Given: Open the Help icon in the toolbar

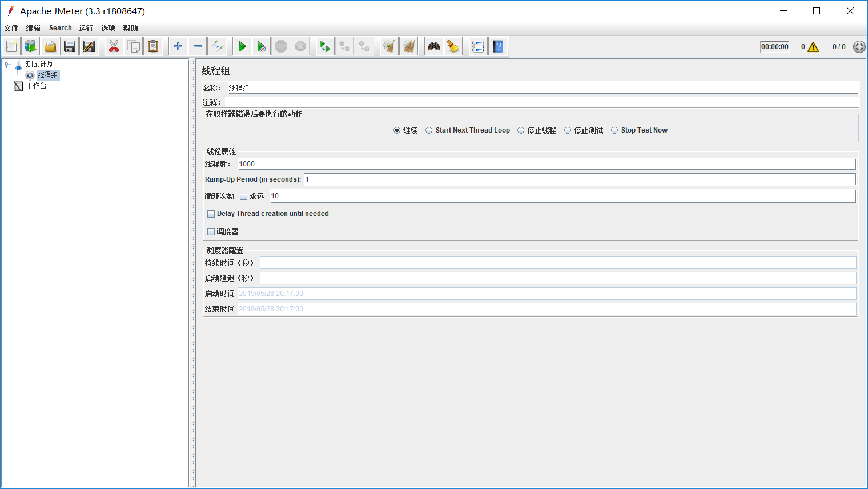Looking at the screenshot, I should click(x=497, y=46).
